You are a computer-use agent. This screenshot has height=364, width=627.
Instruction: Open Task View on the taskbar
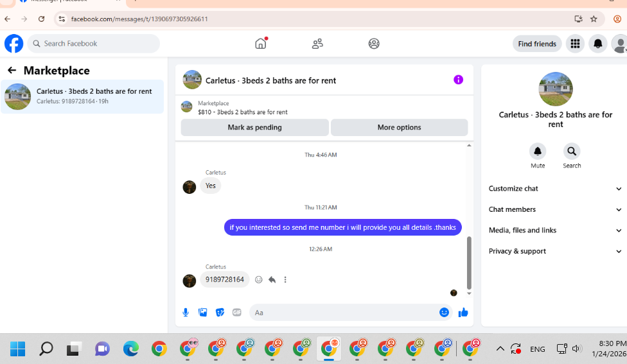coord(74,349)
